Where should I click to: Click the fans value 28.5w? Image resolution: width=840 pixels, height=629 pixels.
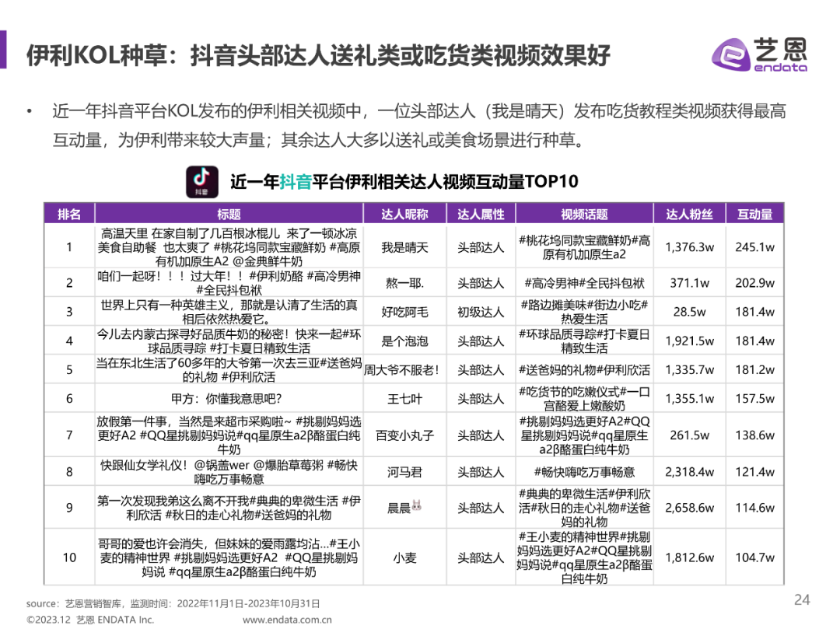(x=689, y=312)
